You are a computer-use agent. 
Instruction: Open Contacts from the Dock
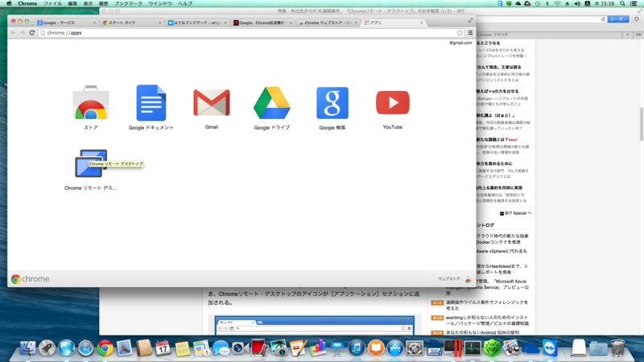[x=143, y=348]
